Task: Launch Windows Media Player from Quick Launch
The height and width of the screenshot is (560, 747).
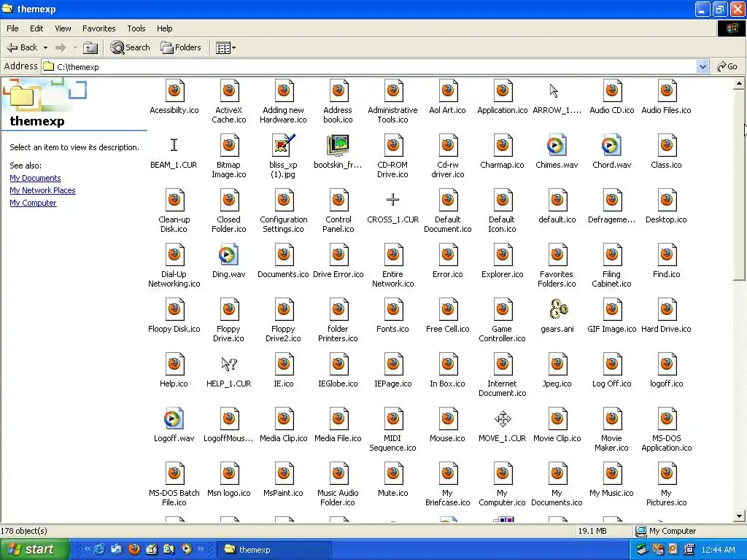Action: point(186,550)
